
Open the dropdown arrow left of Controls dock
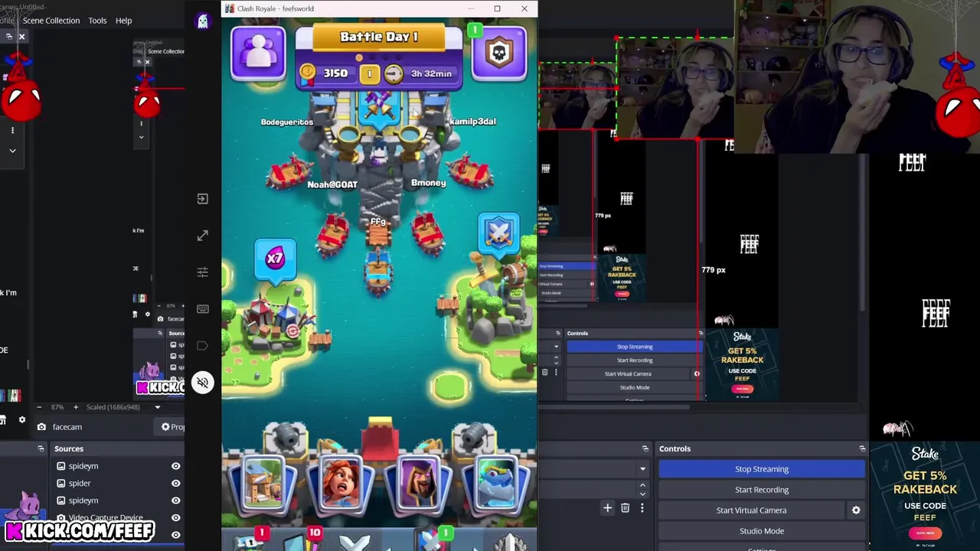[x=642, y=469]
